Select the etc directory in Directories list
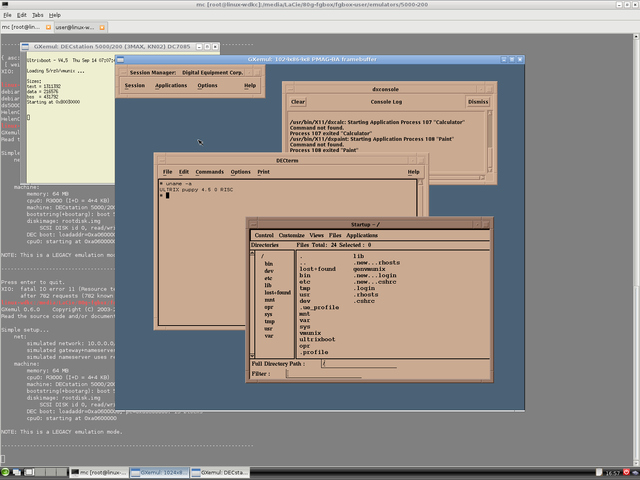The height and width of the screenshot is (480, 640). 270,277
